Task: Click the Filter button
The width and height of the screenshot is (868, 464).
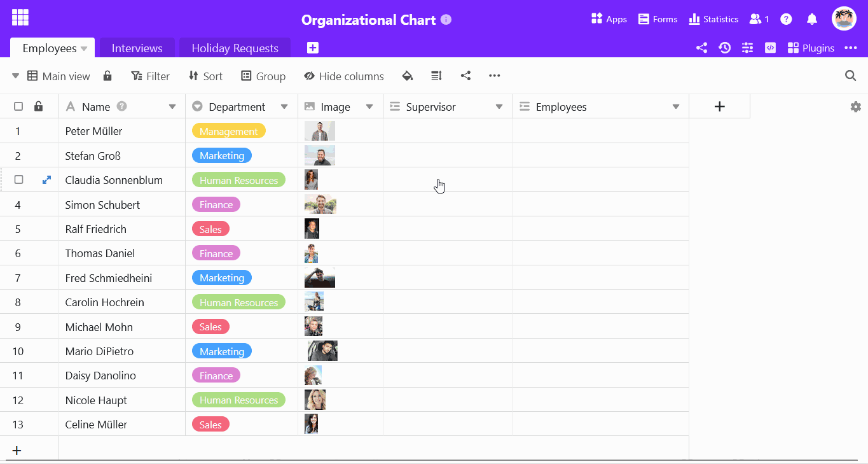Action: (x=151, y=76)
